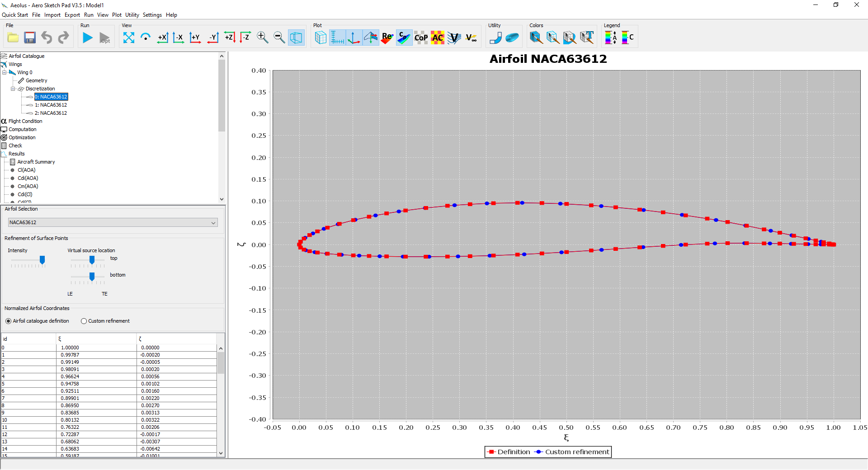Click the Re plot icon
The width and height of the screenshot is (868, 470).
387,38
